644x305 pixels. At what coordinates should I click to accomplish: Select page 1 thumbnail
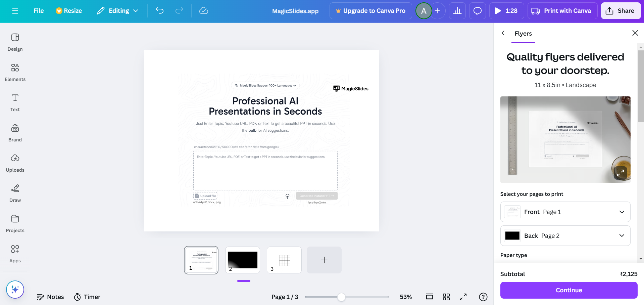(x=201, y=260)
